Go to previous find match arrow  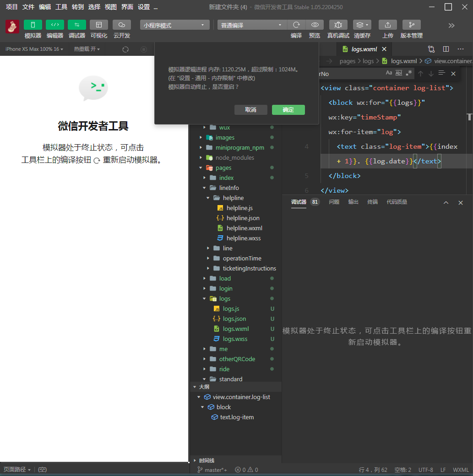click(420, 74)
